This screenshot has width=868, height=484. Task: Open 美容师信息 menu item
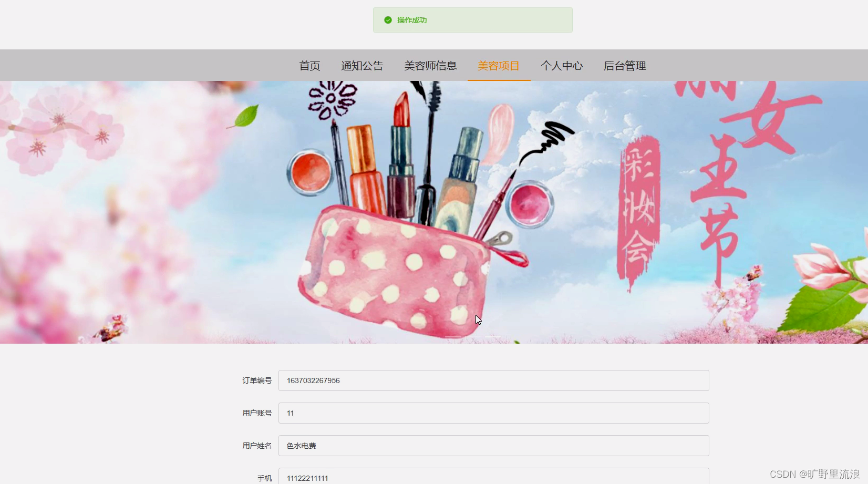point(430,66)
